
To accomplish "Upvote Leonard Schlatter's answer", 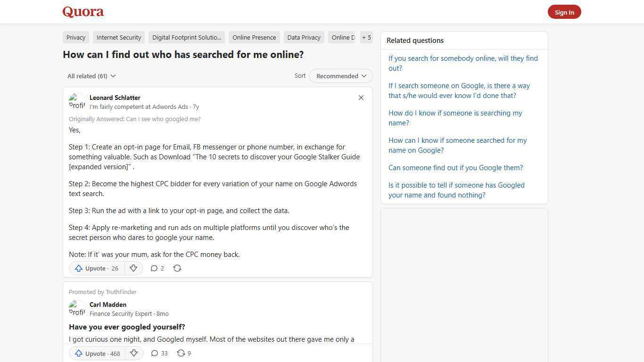I will (x=96, y=268).
